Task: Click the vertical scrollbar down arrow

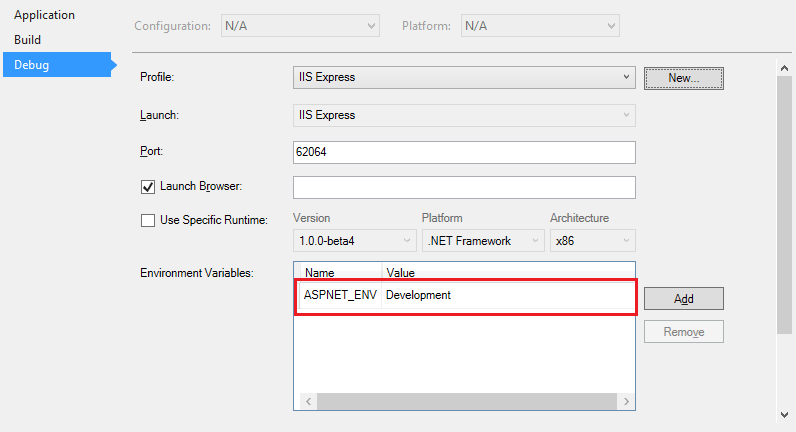Action: (x=784, y=415)
